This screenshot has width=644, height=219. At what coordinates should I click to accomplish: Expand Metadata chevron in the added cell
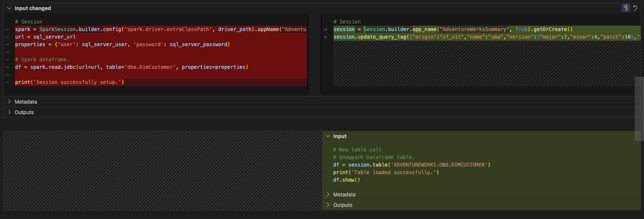[328, 195]
